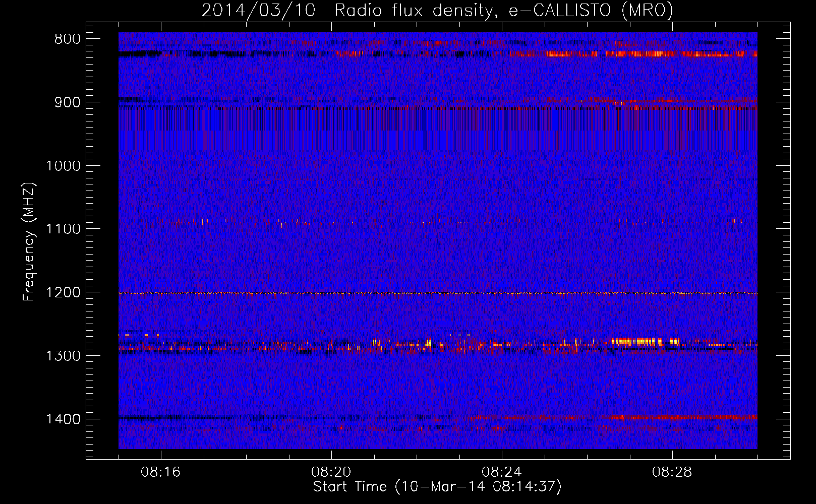Image resolution: width=816 pixels, height=504 pixels.
Task: Click the 08:28 time tick label
Action: [672, 472]
